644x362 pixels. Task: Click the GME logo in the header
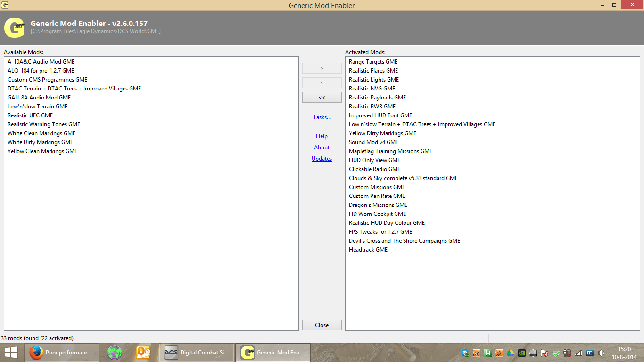(15, 28)
